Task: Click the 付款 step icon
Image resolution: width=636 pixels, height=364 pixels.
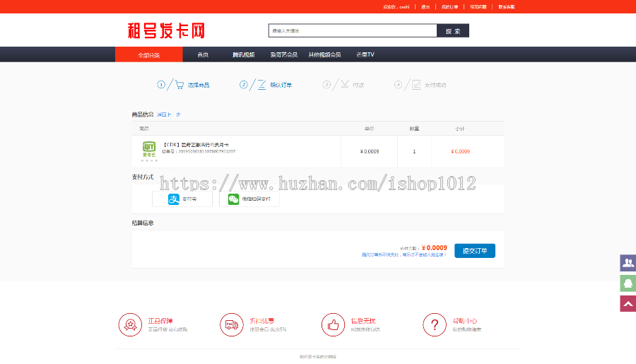Action: coord(345,84)
